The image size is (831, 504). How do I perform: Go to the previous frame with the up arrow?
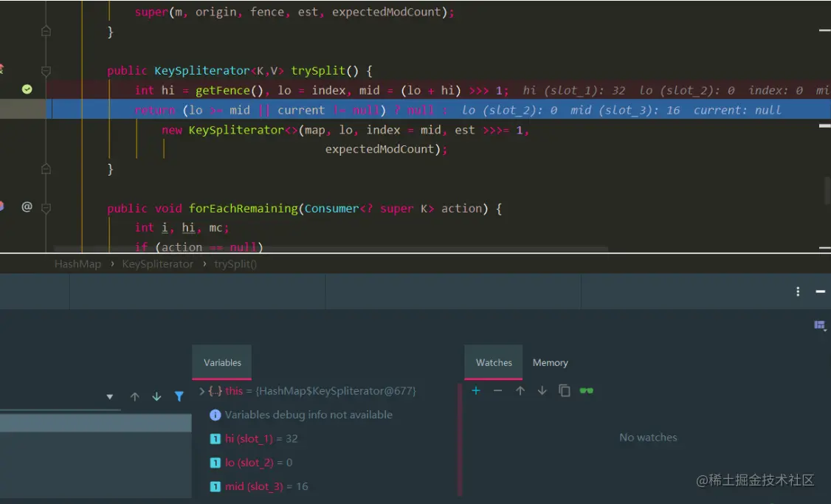coord(134,396)
